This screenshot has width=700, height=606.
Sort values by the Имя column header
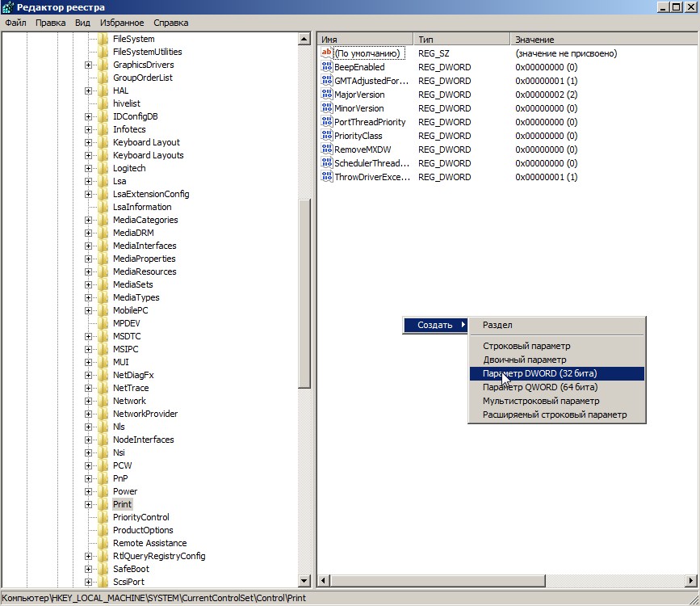pyautogui.click(x=365, y=39)
